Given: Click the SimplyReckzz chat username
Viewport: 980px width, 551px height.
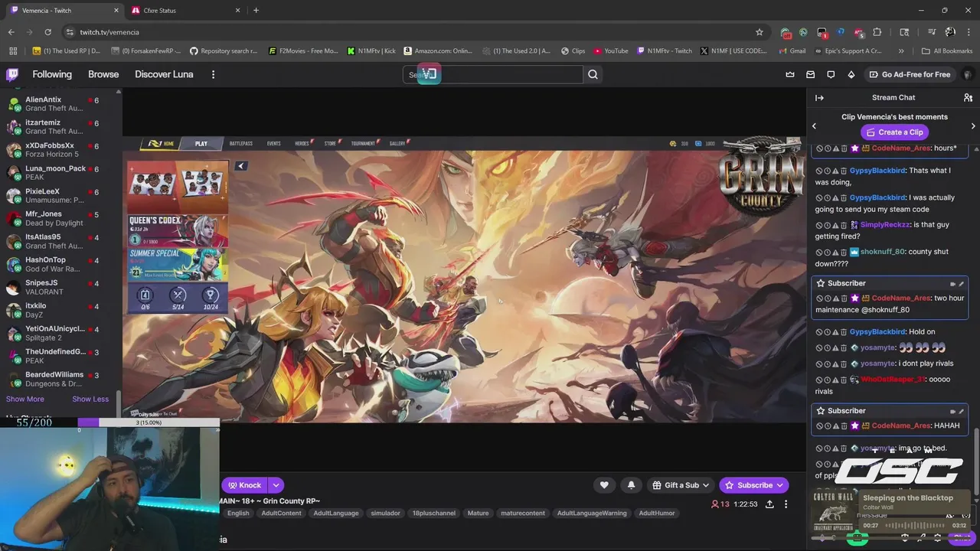Looking at the screenshot, I should click(884, 225).
